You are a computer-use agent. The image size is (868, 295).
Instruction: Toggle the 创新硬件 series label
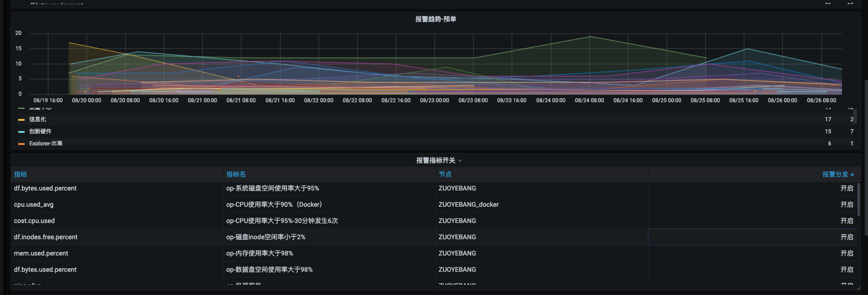[40, 131]
